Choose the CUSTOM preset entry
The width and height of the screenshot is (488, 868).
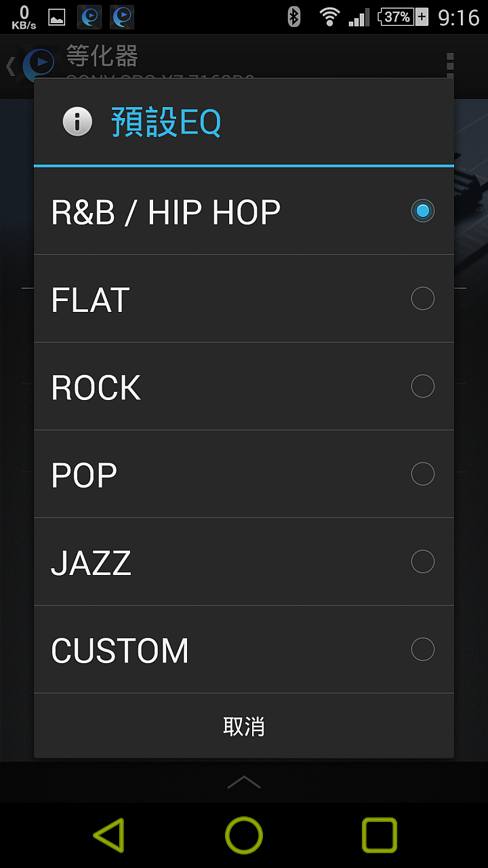(244, 650)
